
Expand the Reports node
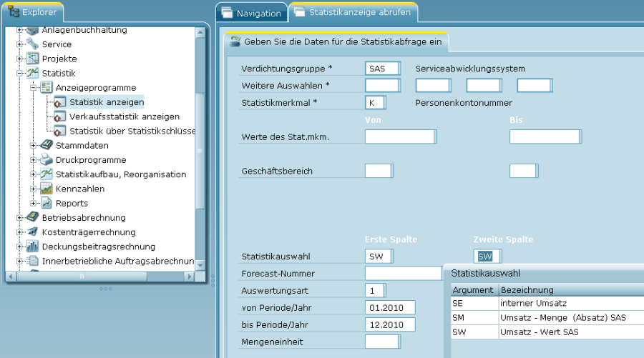33,203
